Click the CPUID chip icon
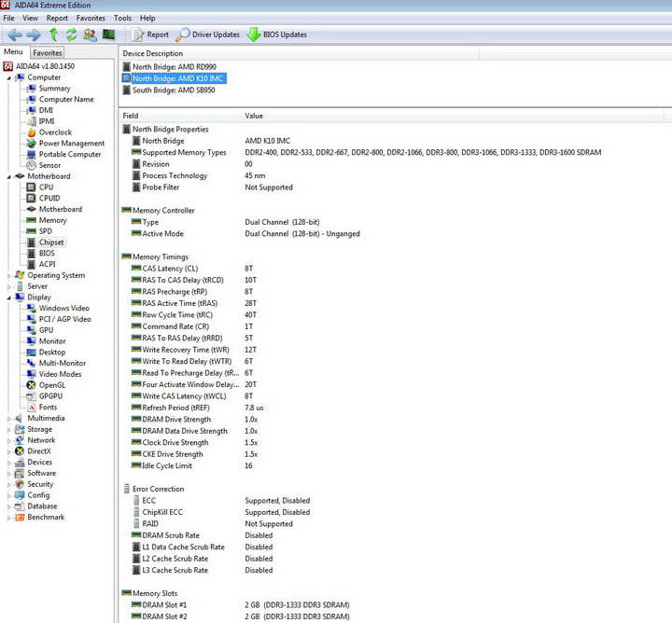 pos(32,199)
